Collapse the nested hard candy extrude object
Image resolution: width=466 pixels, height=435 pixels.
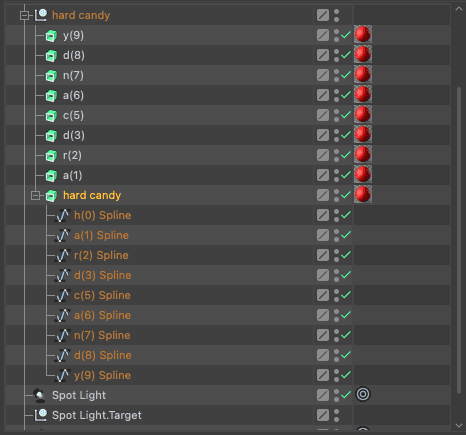[35, 195]
